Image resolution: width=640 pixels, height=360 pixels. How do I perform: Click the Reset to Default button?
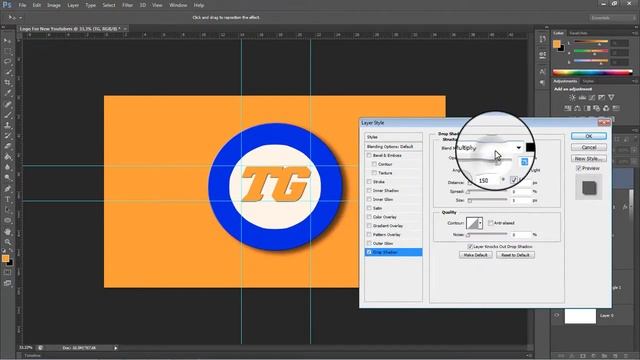pos(515,255)
